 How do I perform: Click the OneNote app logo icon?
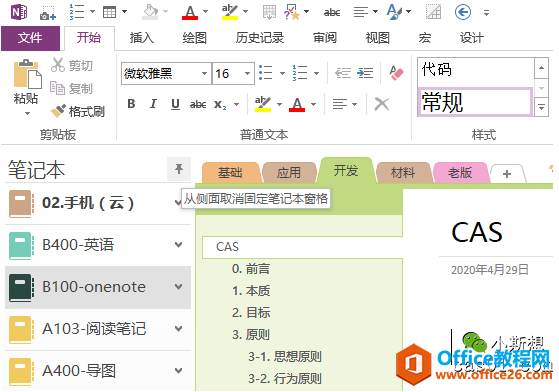(x=19, y=12)
